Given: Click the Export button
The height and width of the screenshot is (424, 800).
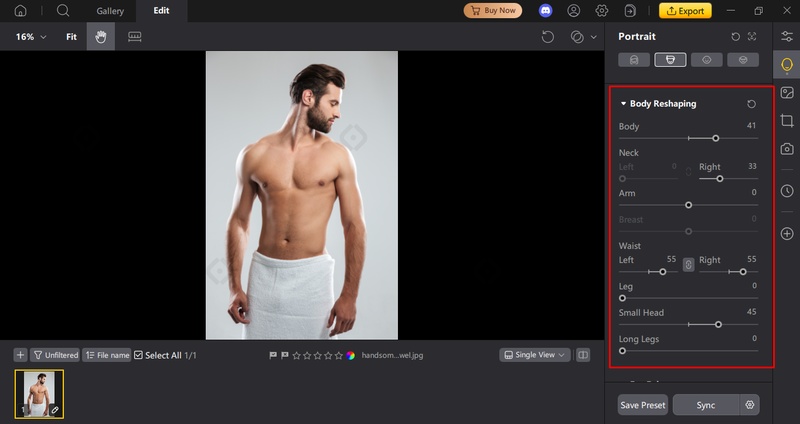Looking at the screenshot, I should point(684,11).
